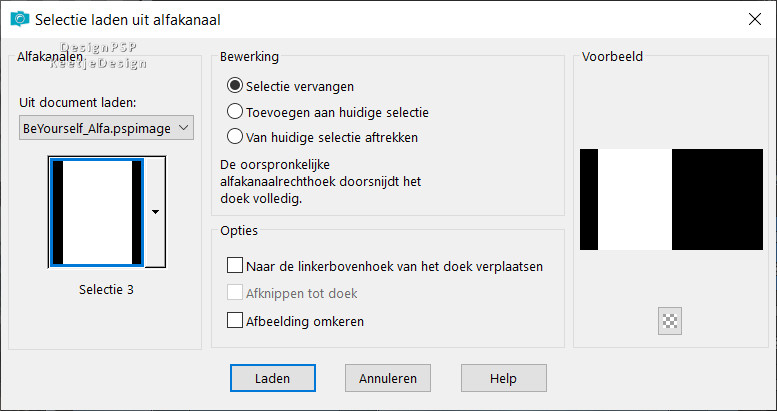
Task: Pick 'Van huidige selectie aftrekken' radio button
Action: tap(236, 137)
